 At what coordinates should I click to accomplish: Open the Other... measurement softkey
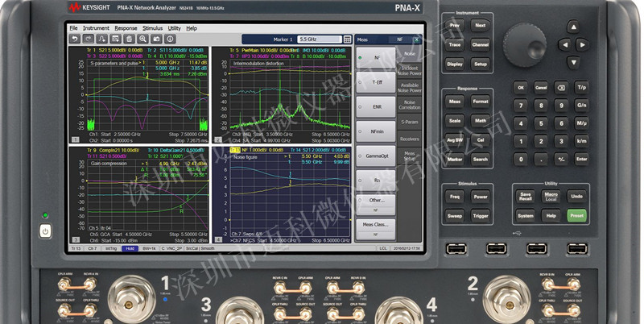(376, 205)
